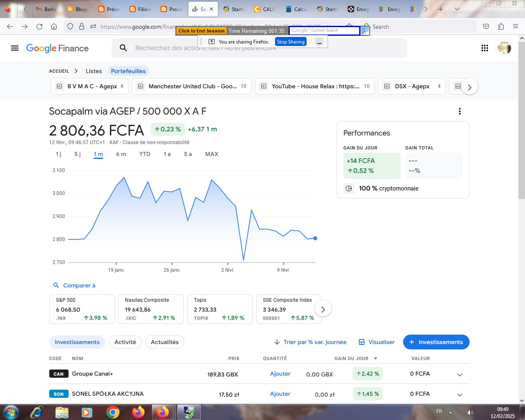Image resolution: width=525 pixels, height=420 pixels.
Task: Launch Internet Explorer from taskbar
Action: pyautogui.click(x=37, y=412)
